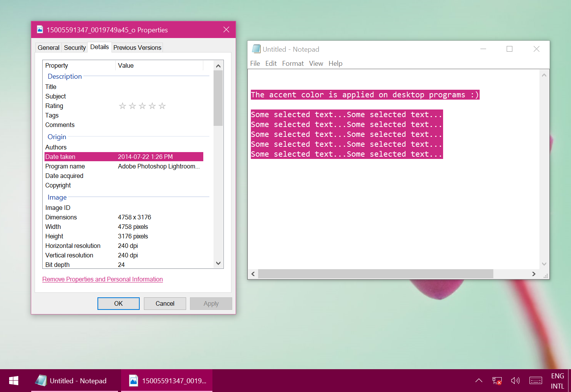Show hidden tray icons chevron

coord(479,381)
